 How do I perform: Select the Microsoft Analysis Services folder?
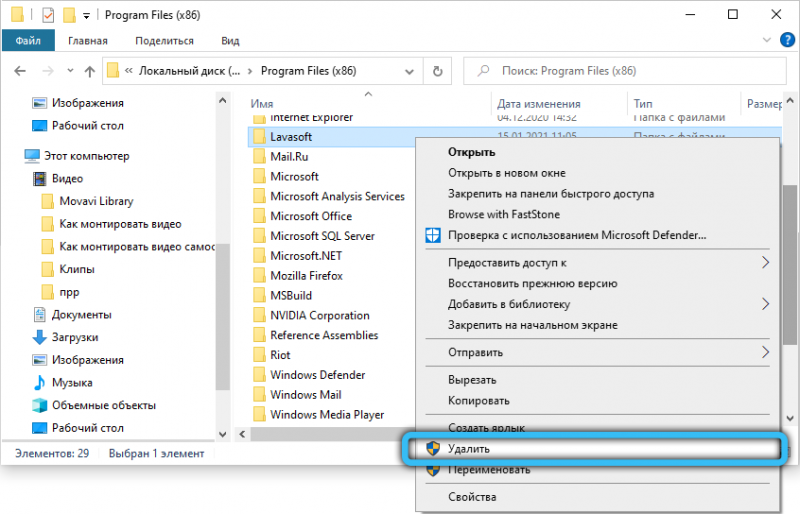pos(337,196)
